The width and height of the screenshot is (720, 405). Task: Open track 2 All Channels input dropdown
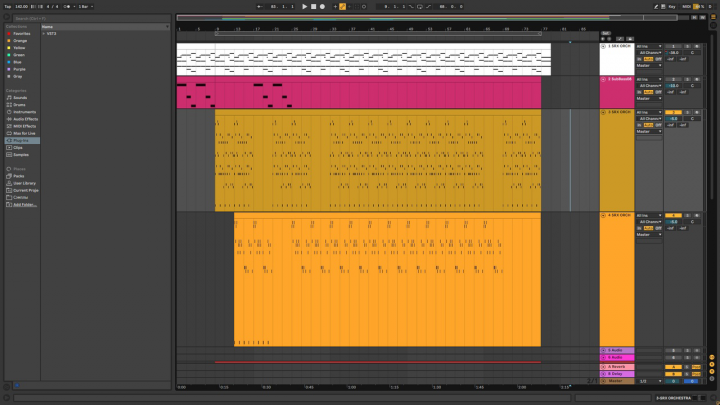click(x=649, y=86)
